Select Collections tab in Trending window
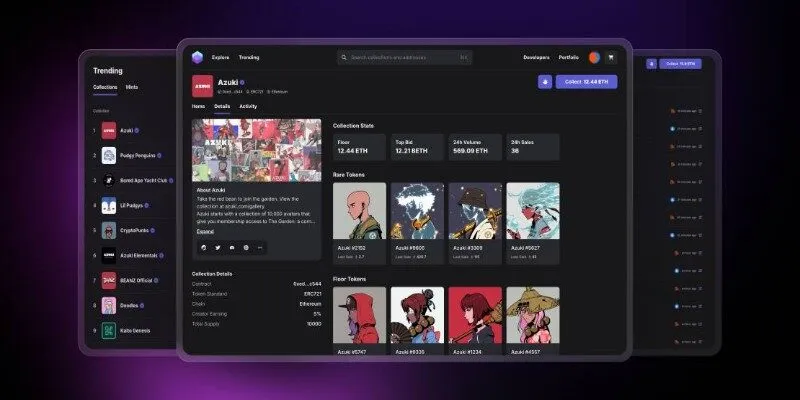The image size is (800, 400). coord(105,87)
